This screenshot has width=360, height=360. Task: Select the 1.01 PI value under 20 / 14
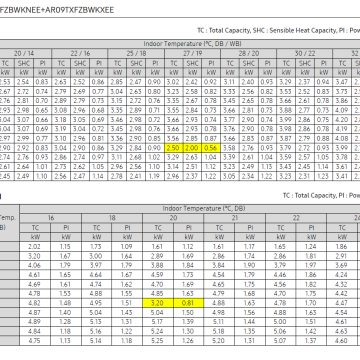[43, 167]
